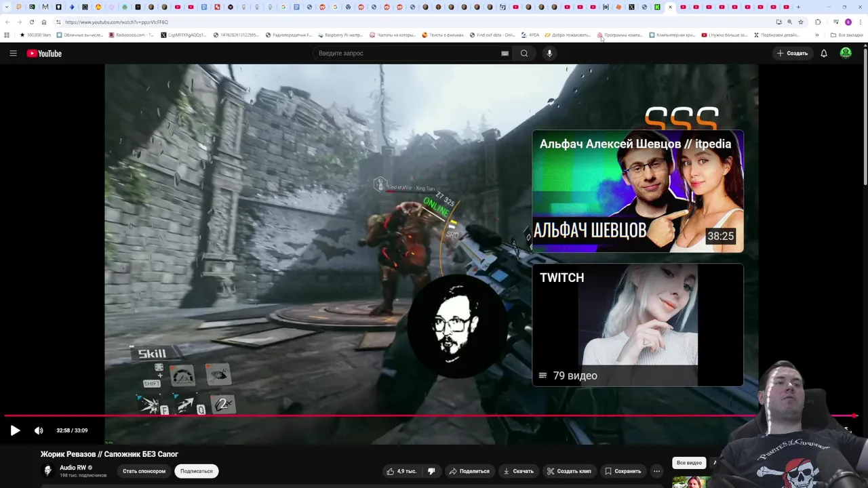Viewport: 868px width, 488px height.
Task: Click Поделиться share button
Action: [469, 471]
